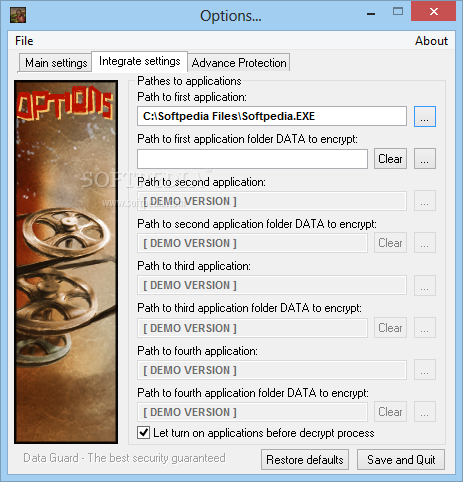Browse for the third application path
The height and width of the screenshot is (482, 463).
pyautogui.click(x=425, y=285)
